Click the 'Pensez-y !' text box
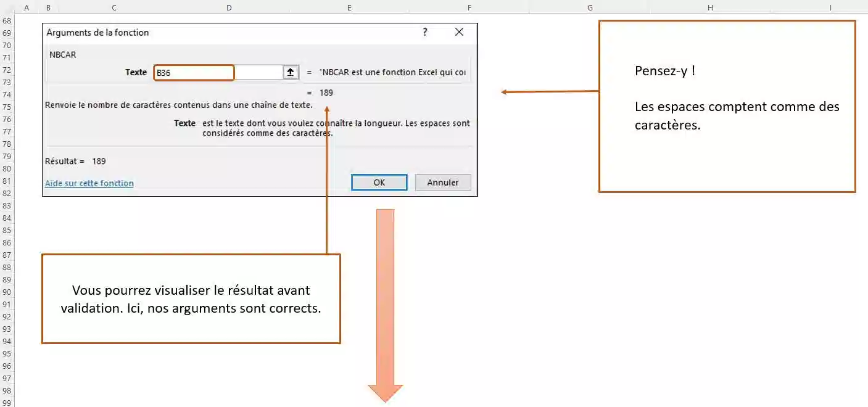The height and width of the screenshot is (407, 868). [727, 106]
